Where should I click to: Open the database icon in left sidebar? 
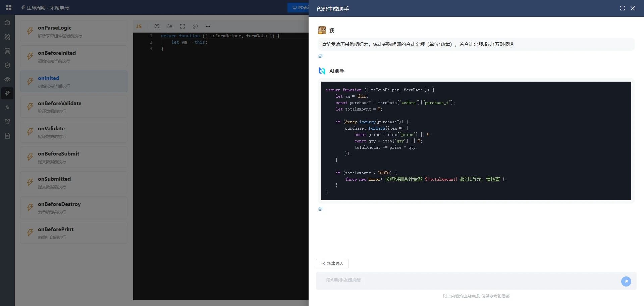[7, 51]
